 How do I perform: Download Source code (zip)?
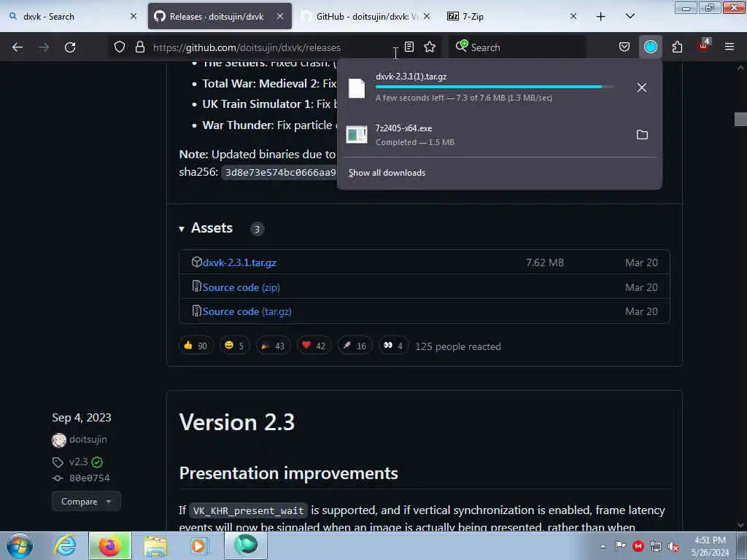pyautogui.click(x=241, y=287)
